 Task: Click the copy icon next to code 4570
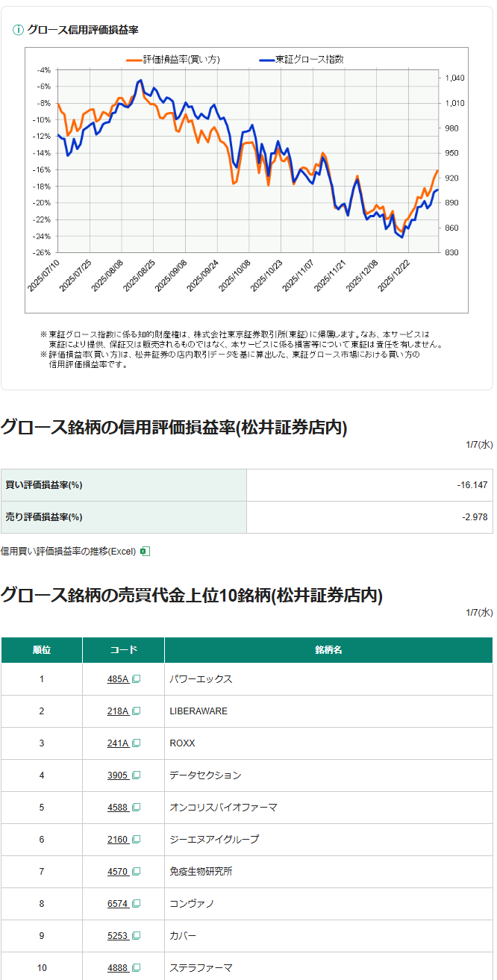[136, 872]
